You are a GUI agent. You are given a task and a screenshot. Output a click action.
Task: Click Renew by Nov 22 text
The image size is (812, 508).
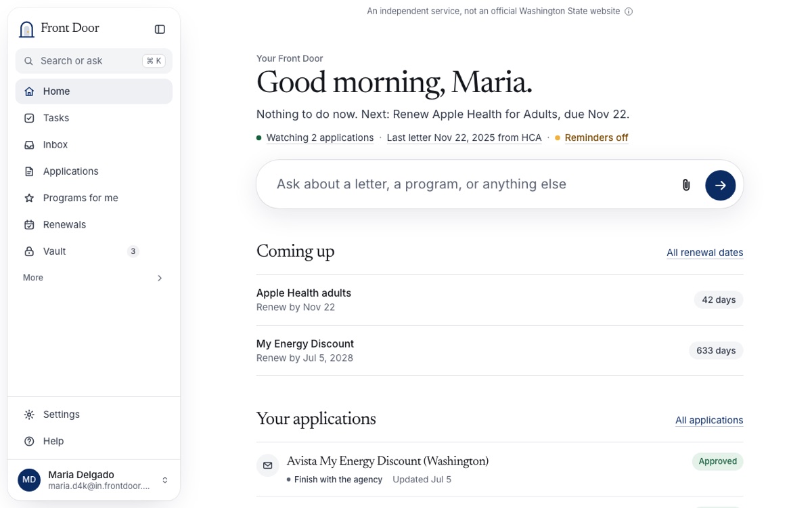tap(296, 308)
